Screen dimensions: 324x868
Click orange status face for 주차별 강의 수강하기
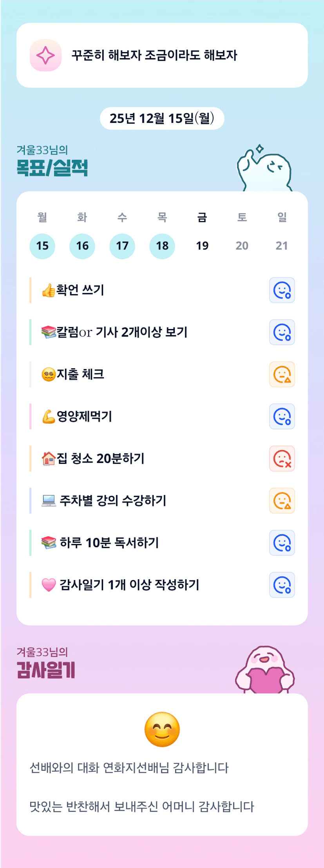click(282, 501)
